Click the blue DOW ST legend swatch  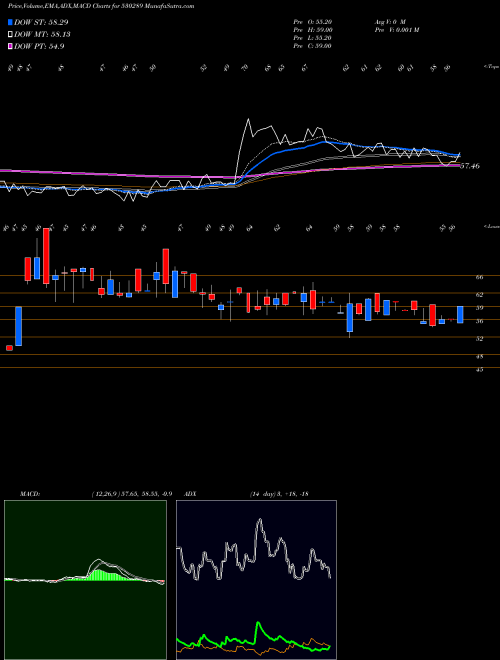point(10,22)
